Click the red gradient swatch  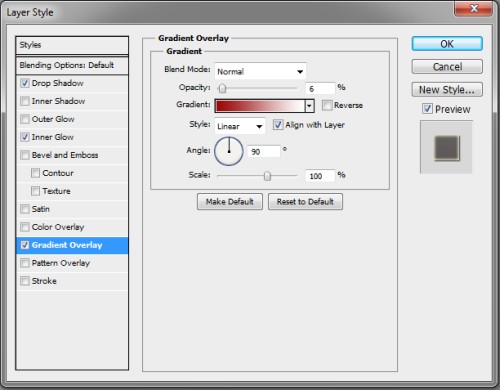[x=260, y=106]
